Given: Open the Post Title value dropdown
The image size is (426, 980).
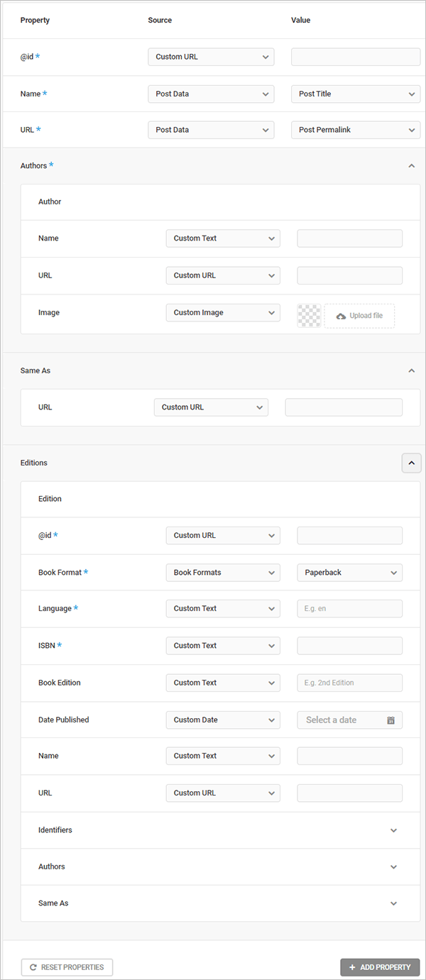Looking at the screenshot, I should pos(356,94).
